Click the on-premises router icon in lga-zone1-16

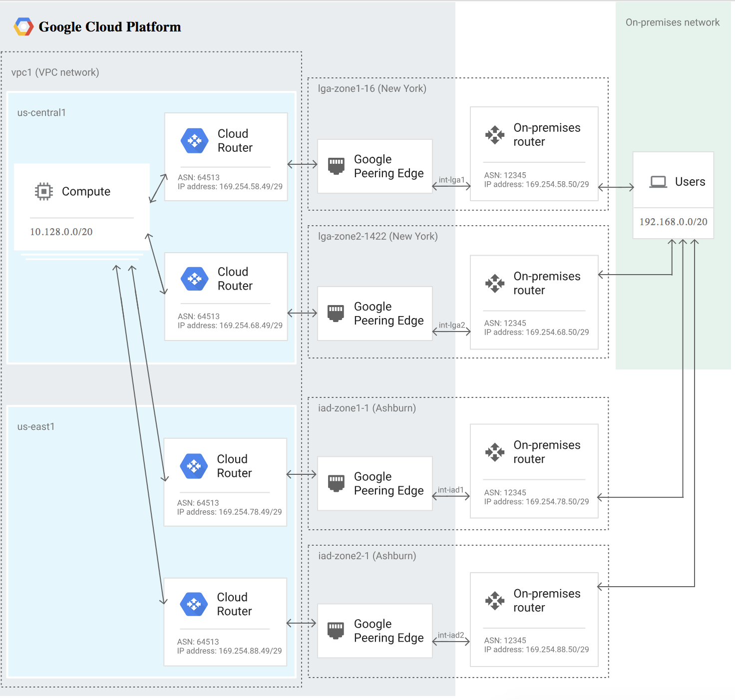click(495, 135)
